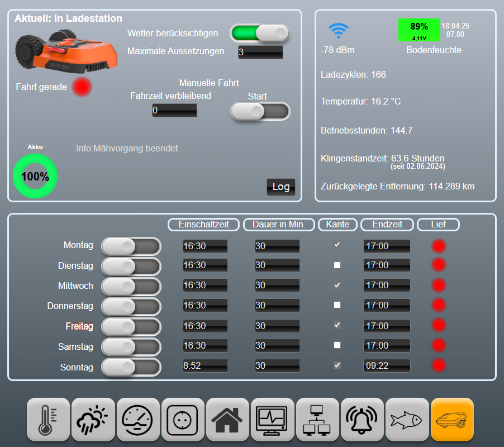This screenshot has width=504, height=447.
Task: Enable the Montag schedule switch
Action: (131, 247)
